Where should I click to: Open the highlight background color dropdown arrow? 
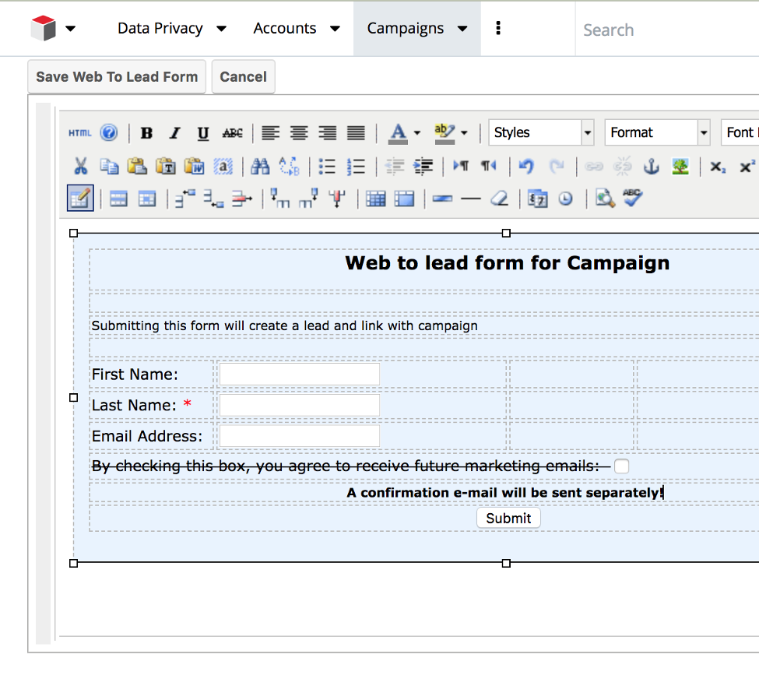click(x=464, y=133)
